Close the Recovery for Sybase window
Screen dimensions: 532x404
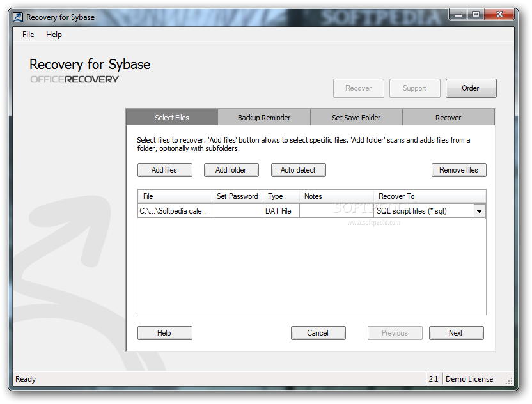[499, 14]
